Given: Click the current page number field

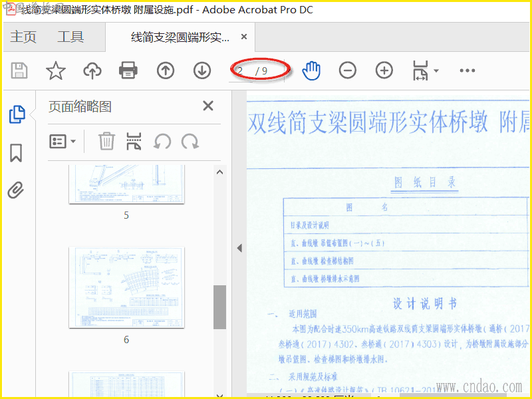Looking at the screenshot, I should pos(241,71).
